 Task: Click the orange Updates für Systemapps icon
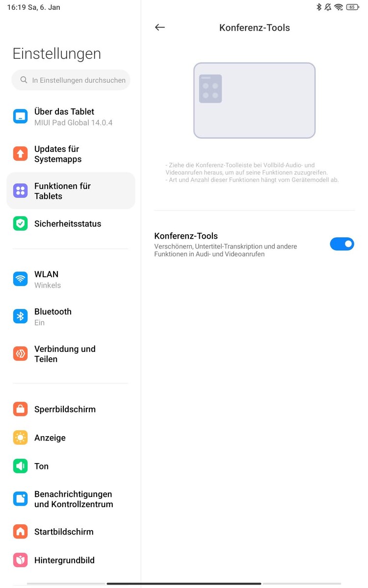[x=20, y=154]
